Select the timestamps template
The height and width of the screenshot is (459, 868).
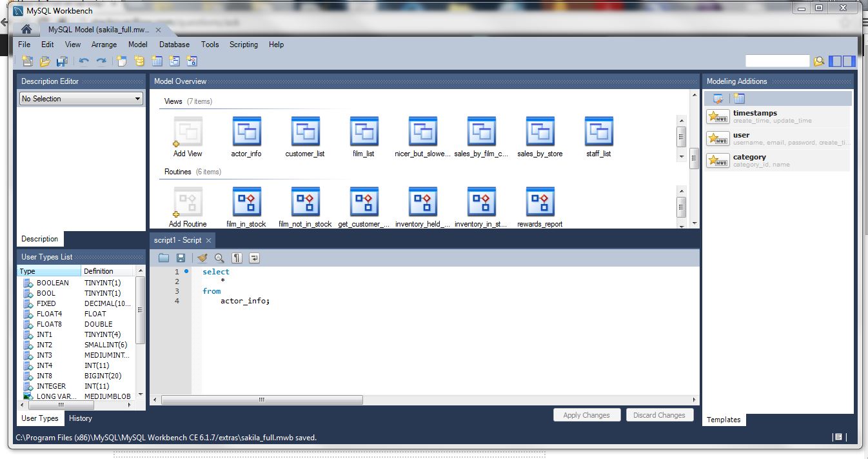(777, 116)
